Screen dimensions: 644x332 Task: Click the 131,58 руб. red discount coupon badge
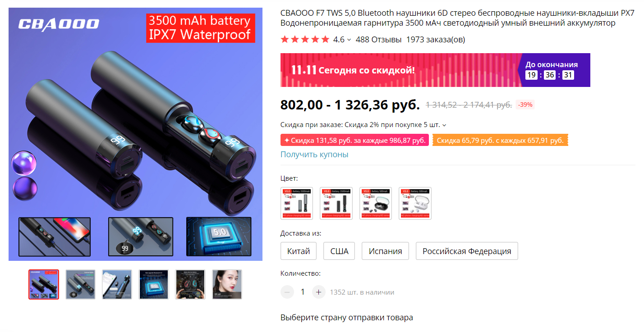(354, 140)
